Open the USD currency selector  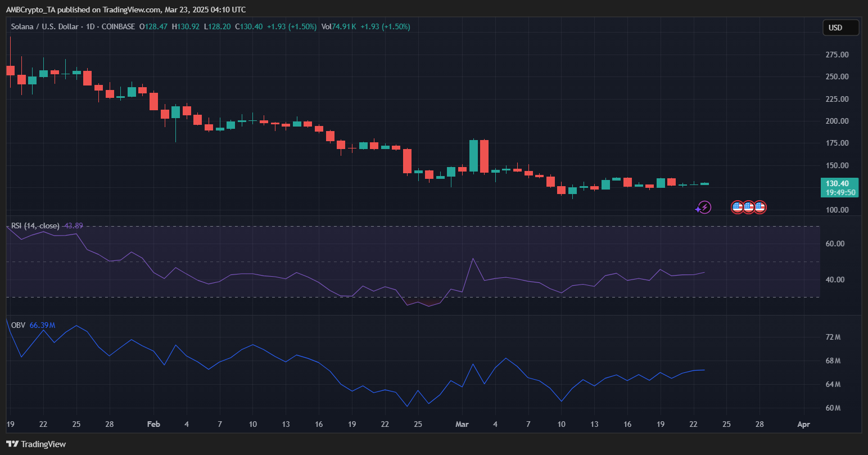[840, 28]
